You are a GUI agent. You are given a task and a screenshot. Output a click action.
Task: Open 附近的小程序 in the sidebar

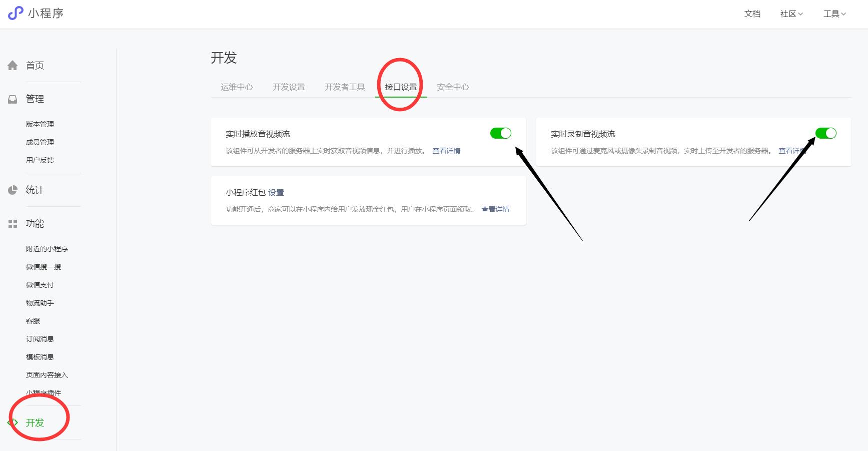coord(47,249)
